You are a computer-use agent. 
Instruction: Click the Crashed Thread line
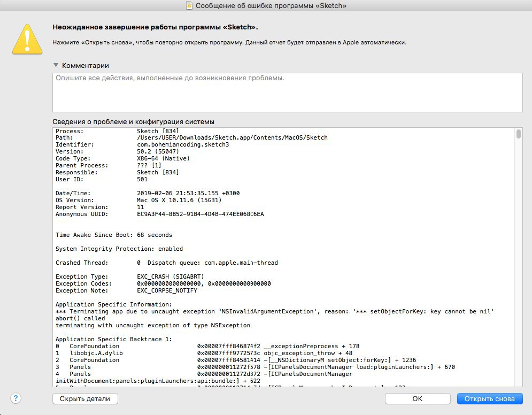[167, 263]
